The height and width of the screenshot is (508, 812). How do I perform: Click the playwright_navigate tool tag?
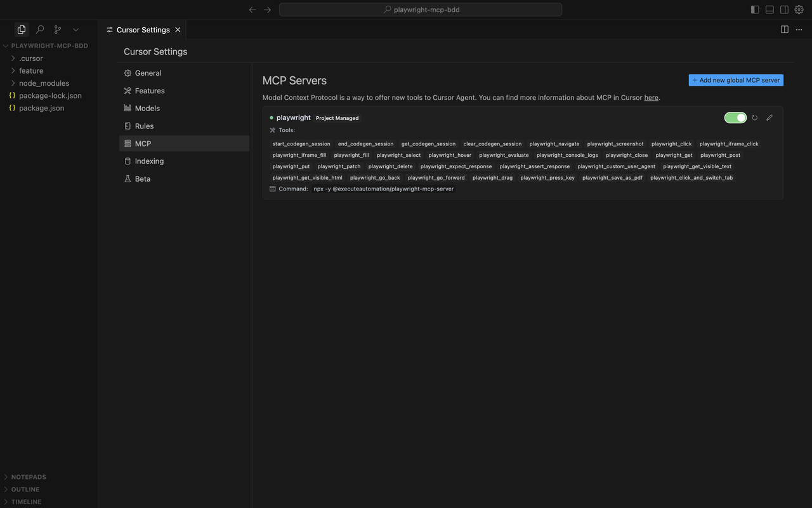point(554,144)
